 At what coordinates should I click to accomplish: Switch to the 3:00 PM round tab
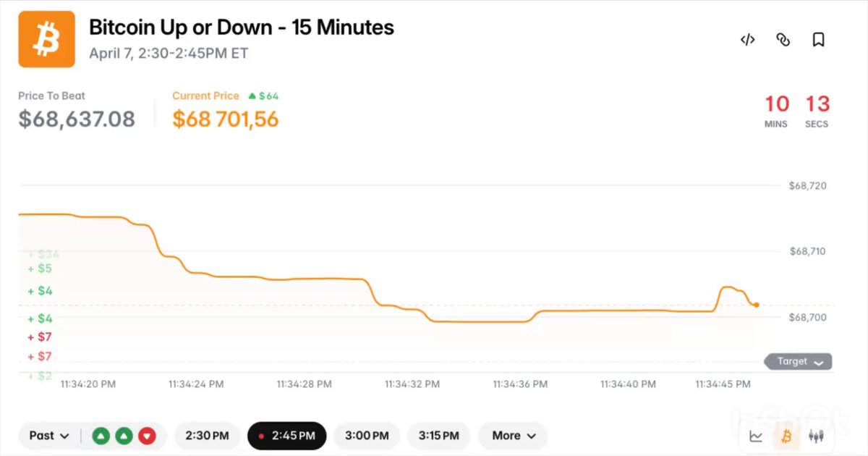click(367, 436)
